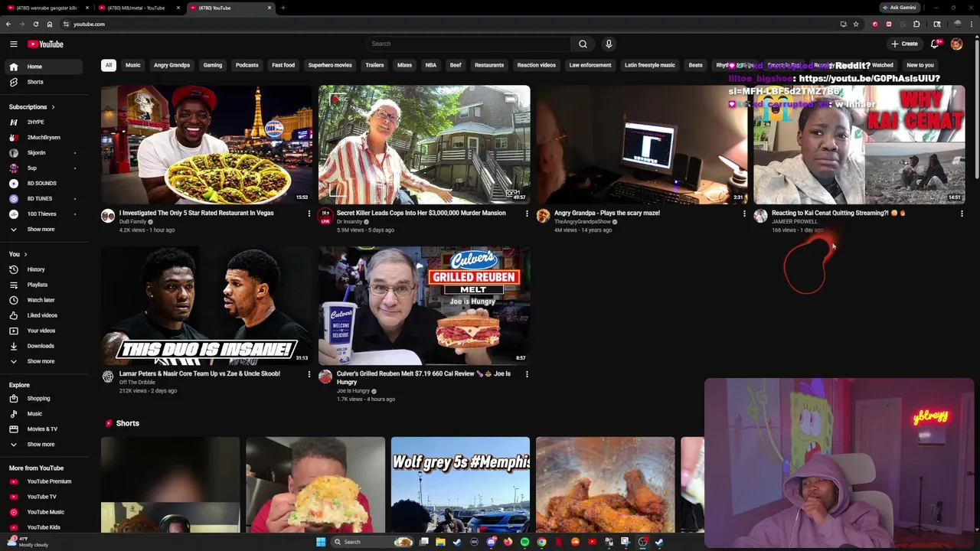Launch Spotify from the taskbar
Image resolution: width=980 pixels, height=551 pixels.
pyautogui.click(x=524, y=542)
